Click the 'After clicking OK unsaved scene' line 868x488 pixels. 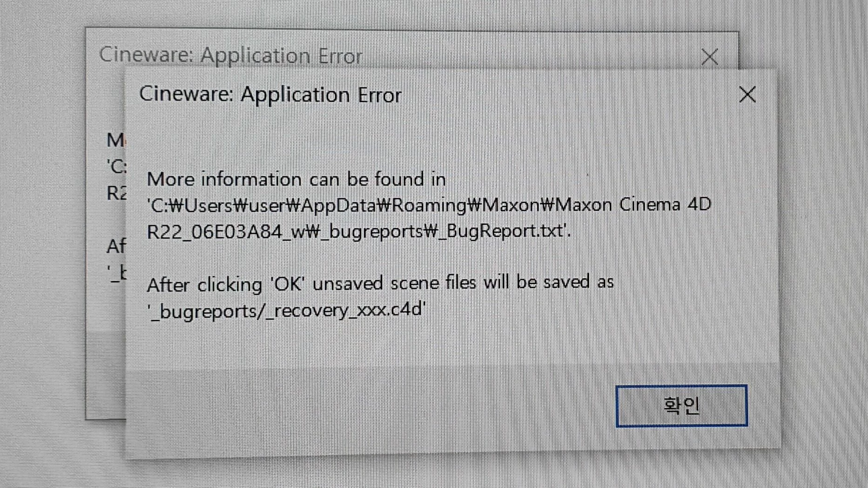(x=380, y=283)
